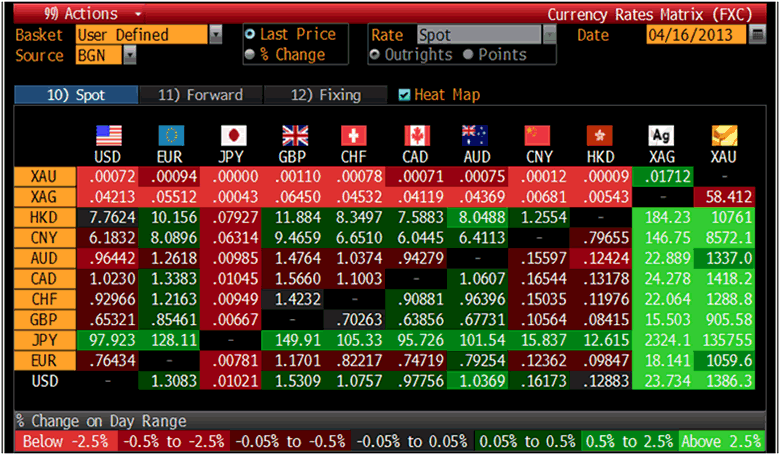Click the CAD Canada flag icon
The width and height of the screenshot is (780, 455).
[x=416, y=135]
